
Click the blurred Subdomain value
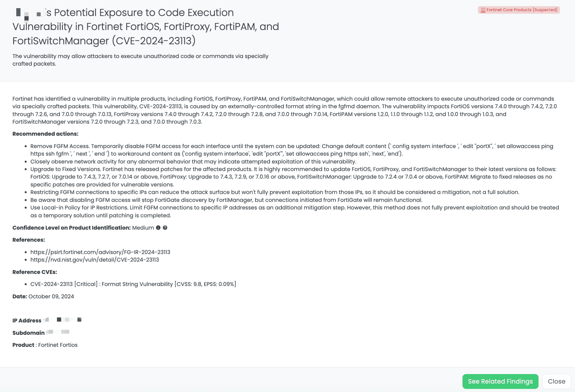(x=58, y=332)
